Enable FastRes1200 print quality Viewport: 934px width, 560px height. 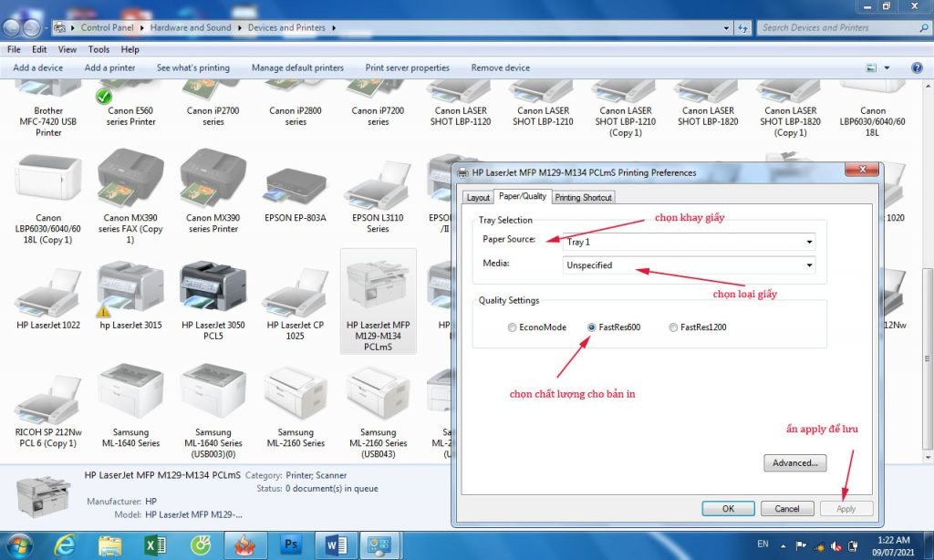point(671,327)
